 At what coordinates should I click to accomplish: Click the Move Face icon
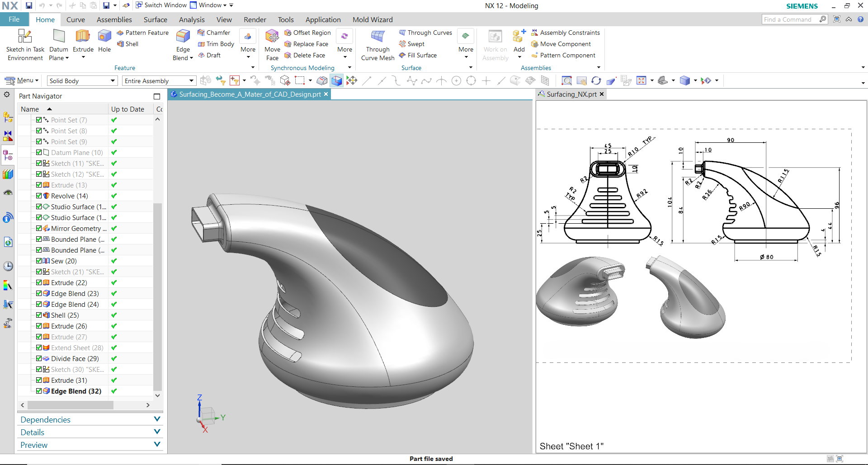tap(272, 37)
